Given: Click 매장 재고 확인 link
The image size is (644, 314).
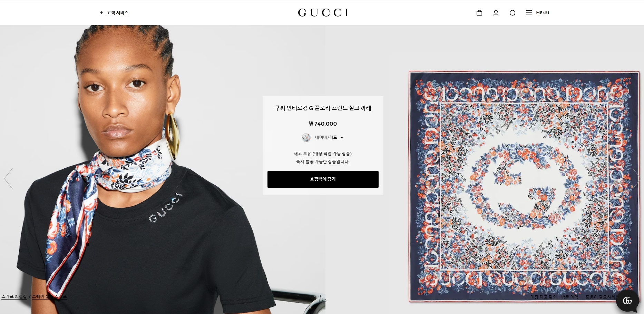Looking at the screenshot, I should click(x=543, y=297).
